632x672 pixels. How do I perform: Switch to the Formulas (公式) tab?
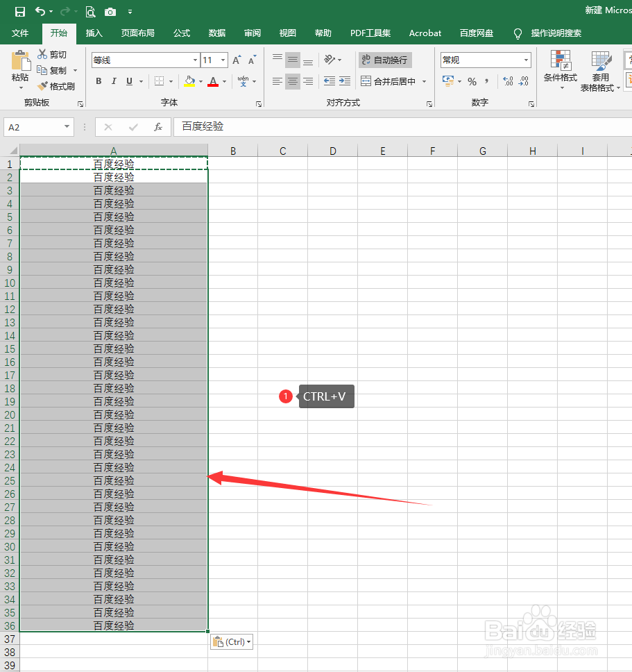coord(182,33)
